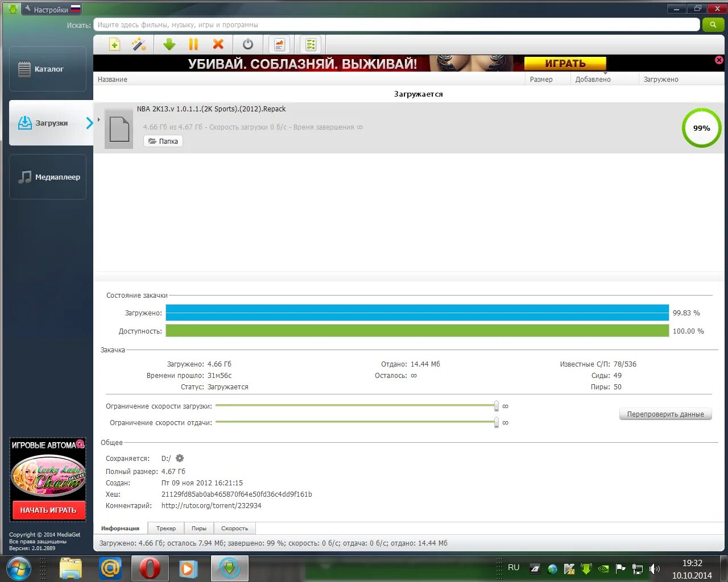Click the clock showing 19:32

point(692,563)
